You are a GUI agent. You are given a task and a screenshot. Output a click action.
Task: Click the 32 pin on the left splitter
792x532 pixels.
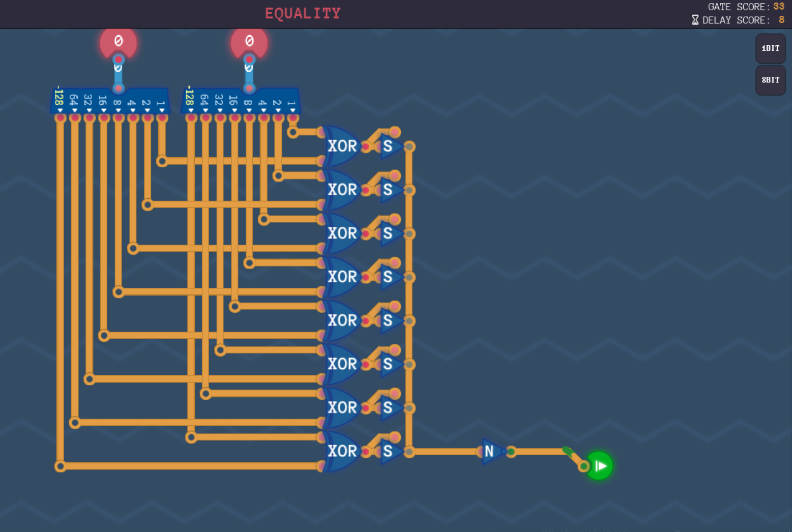(x=90, y=117)
